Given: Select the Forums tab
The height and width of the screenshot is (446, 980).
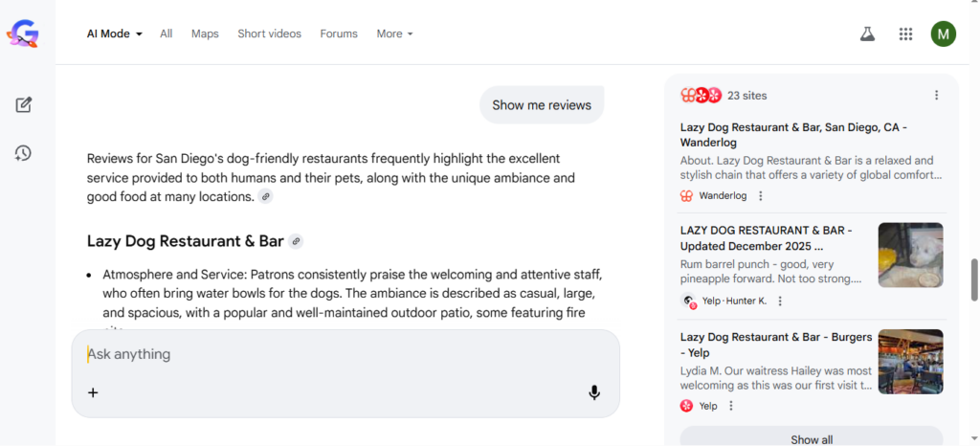Looking at the screenshot, I should [339, 33].
